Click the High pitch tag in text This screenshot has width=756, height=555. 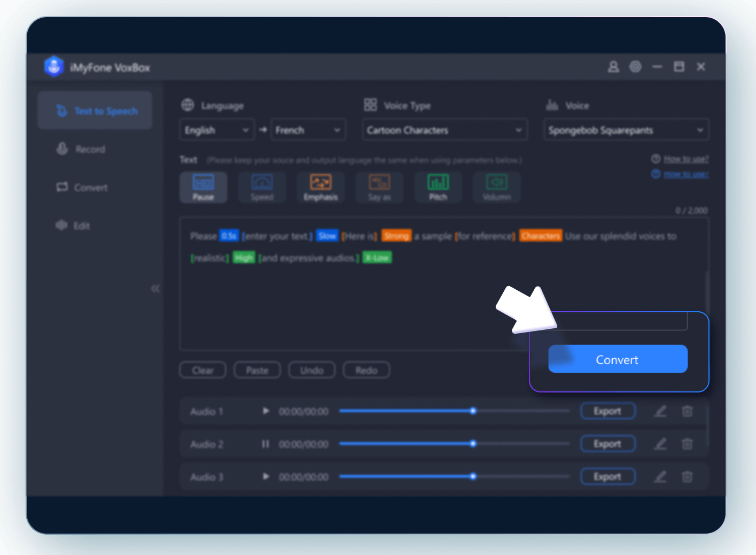click(x=244, y=258)
